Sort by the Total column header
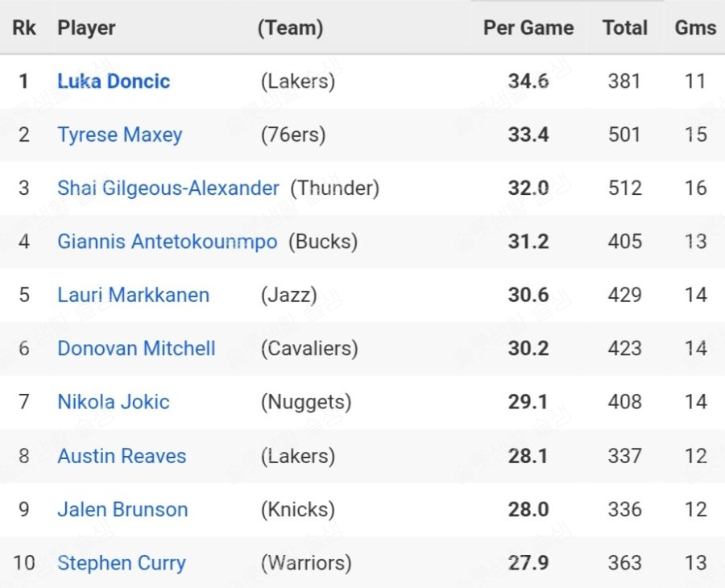Image resolution: width=725 pixels, height=588 pixels. tap(625, 28)
